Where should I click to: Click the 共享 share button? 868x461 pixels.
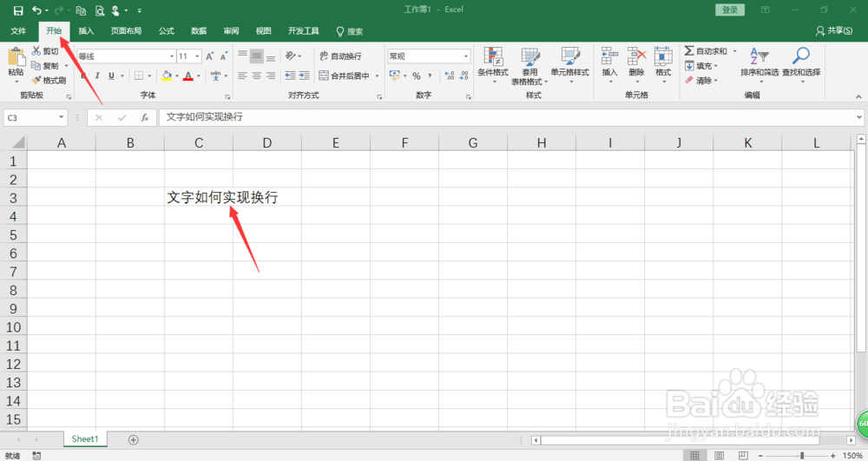[x=834, y=31]
